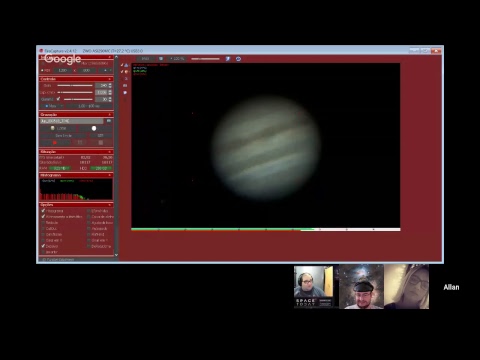The image size is (480, 360).
Task: Click the exposure value field
Action: click(102, 92)
